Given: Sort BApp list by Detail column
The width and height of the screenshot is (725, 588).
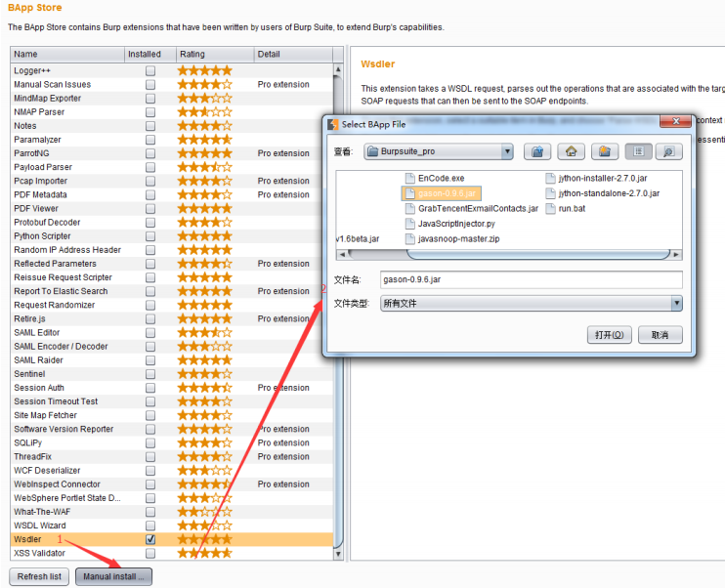Looking at the screenshot, I should click(293, 54).
